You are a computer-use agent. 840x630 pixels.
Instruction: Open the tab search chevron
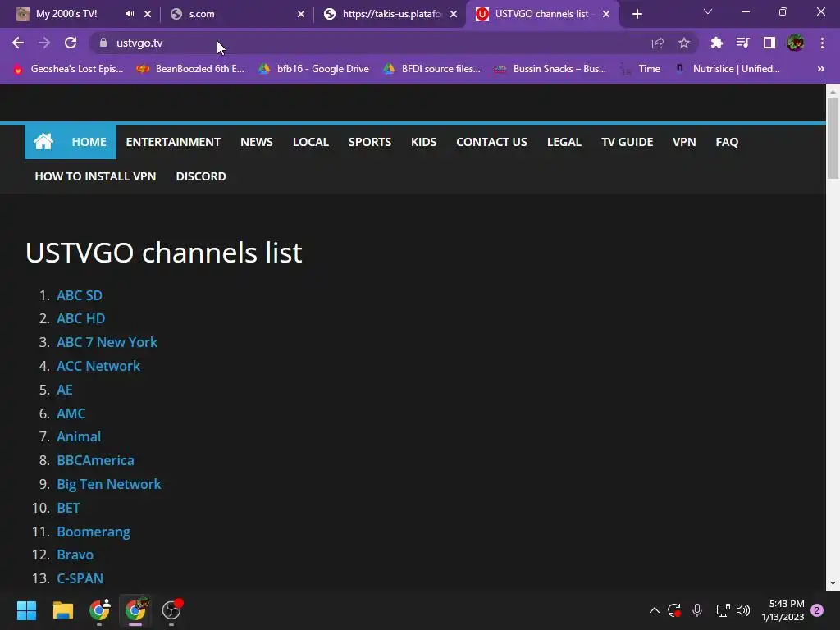pyautogui.click(x=708, y=11)
